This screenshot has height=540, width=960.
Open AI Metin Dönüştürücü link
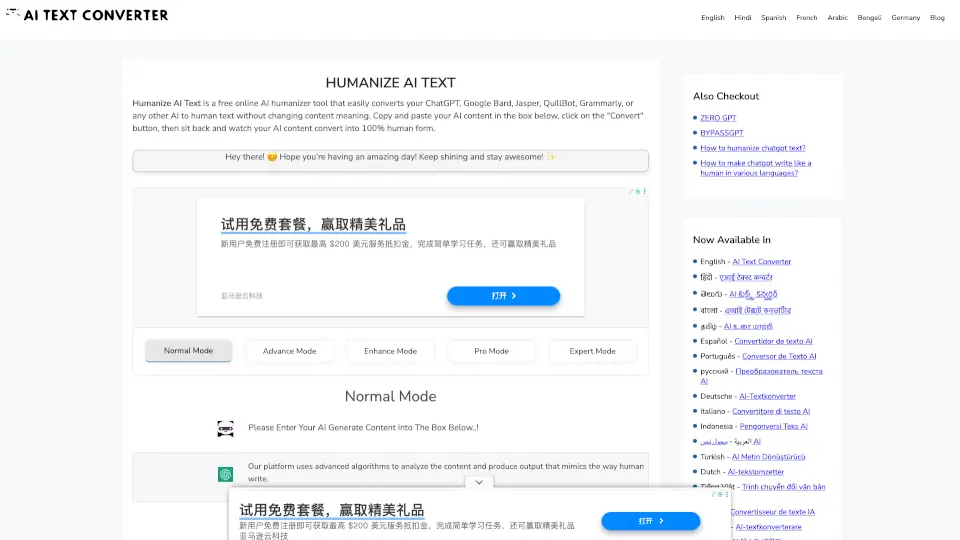tap(768, 457)
